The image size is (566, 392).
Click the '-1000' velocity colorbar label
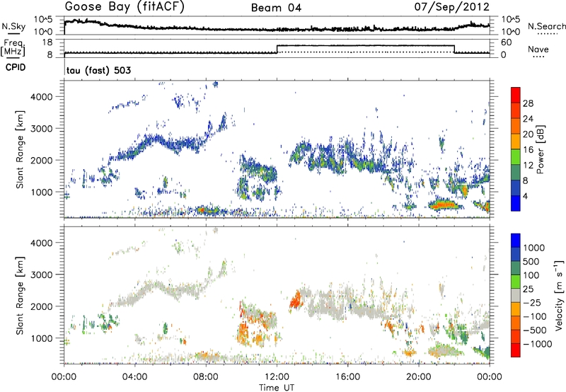coord(537,344)
